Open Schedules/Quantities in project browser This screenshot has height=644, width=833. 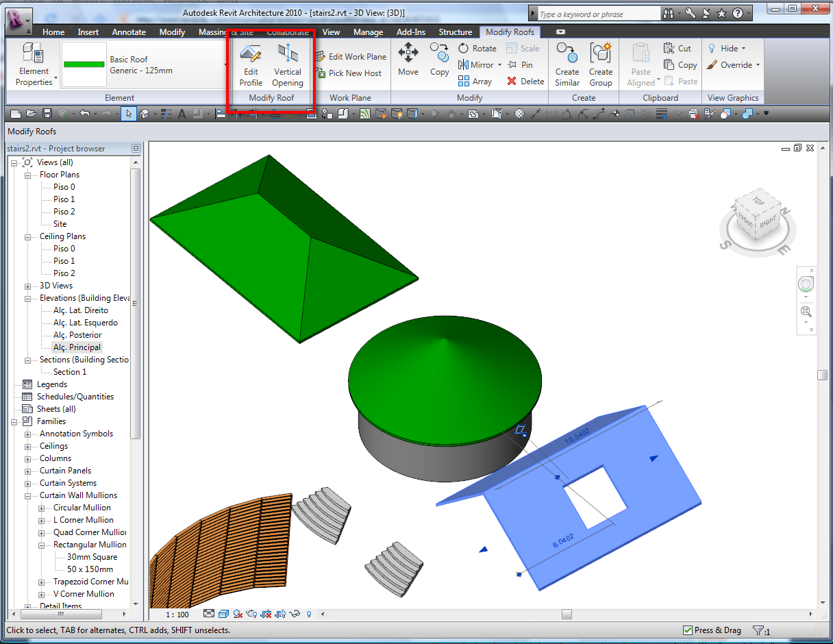(75, 397)
